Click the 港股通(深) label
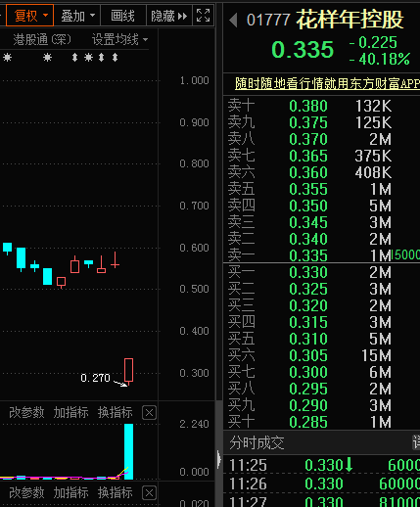Screen dimensions: 420x507 point(42,39)
